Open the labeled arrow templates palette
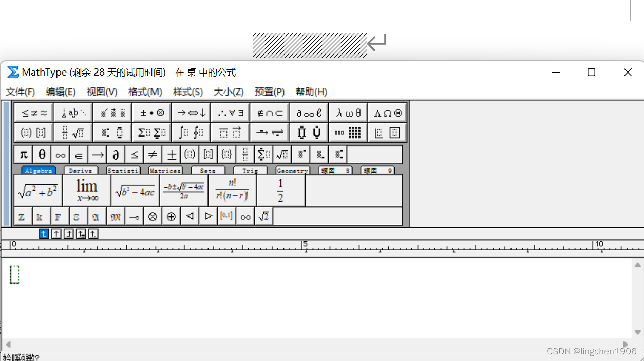Screen dimensions: 644x361 coord(270,133)
